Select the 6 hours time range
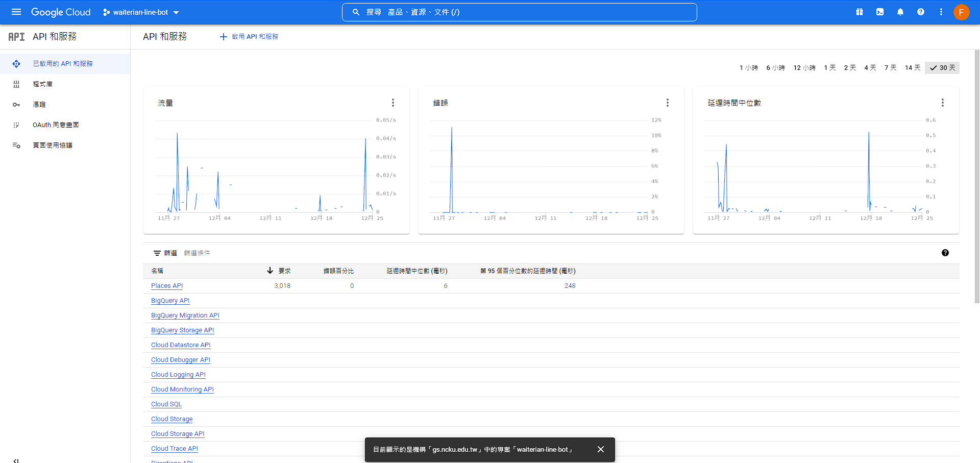The image size is (980, 463). coord(775,68)
